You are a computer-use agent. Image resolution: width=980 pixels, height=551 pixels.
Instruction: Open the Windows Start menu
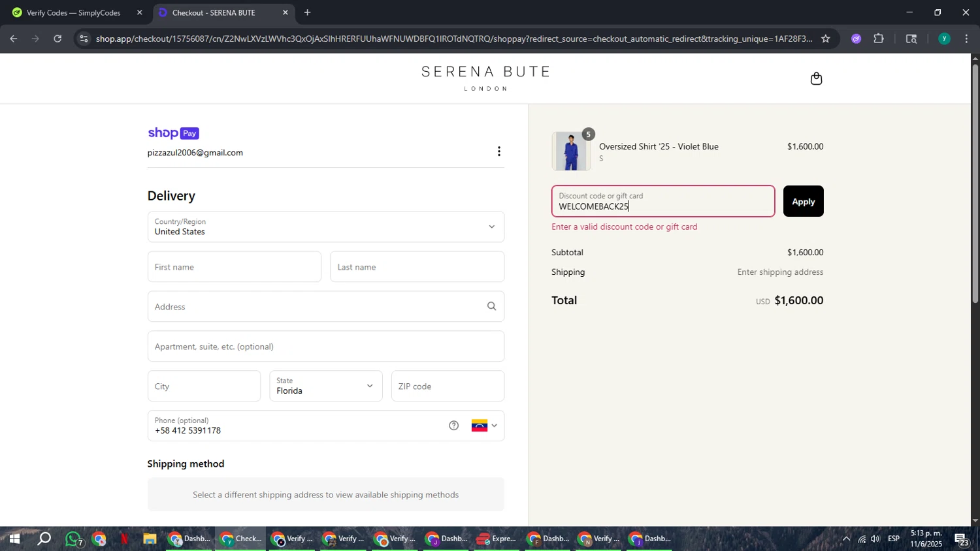tap(13, 539)
